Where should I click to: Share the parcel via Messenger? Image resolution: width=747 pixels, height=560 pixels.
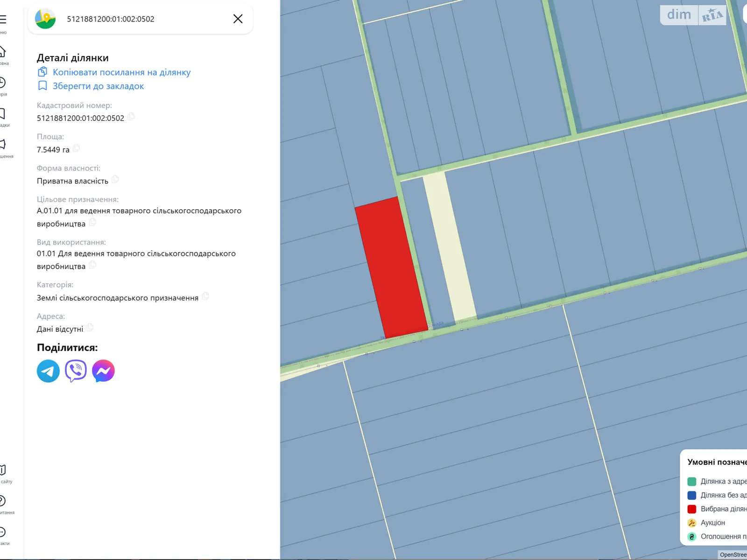pyautogui.click(x=103, y=371)
